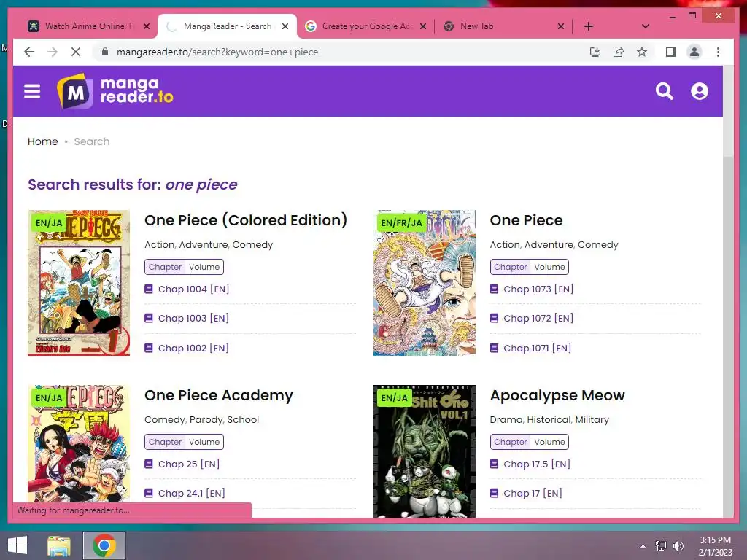Stop page loading with the X button
The width and height of the screenshot is (747, 560).
click(x=76, y=52)
